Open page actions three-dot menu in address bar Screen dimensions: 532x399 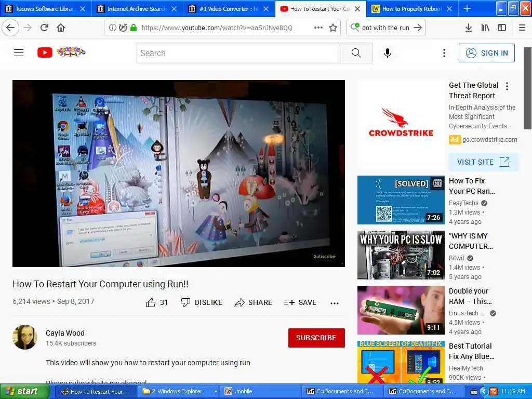click(318, 28)
